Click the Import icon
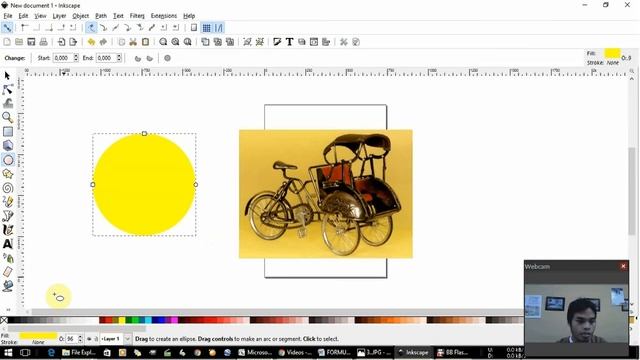Image resolution: width=640 pixels, height=360 pixels. click(x=61, y=42)
